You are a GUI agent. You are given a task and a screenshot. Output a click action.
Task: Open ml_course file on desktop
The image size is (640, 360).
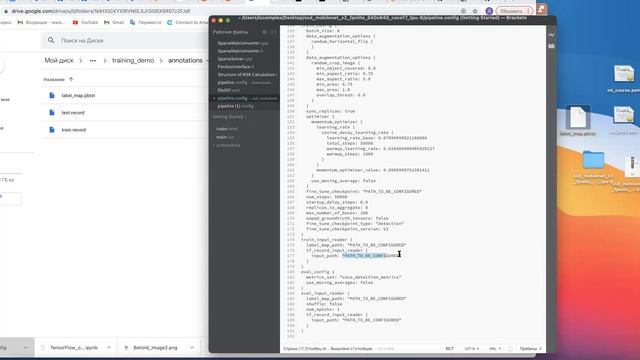tap(624, 79)
